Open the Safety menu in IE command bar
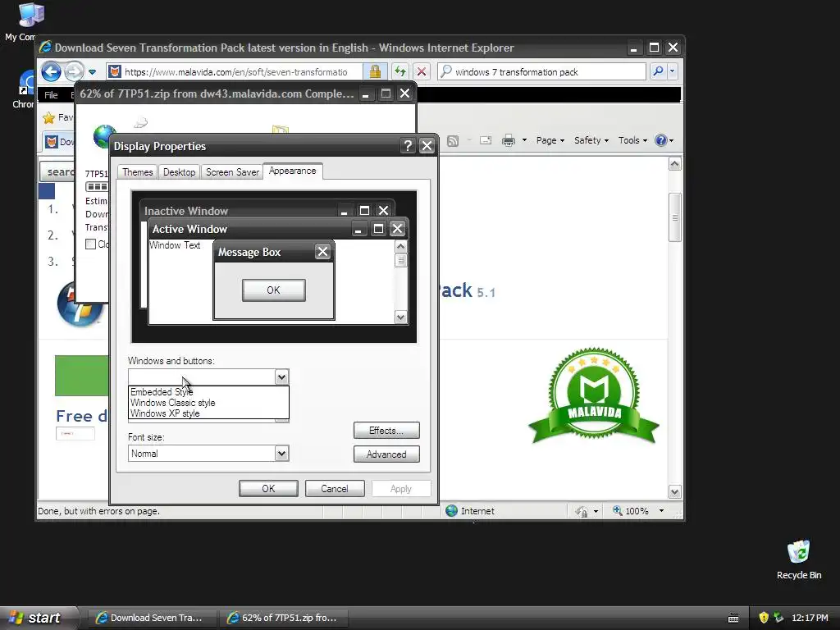Viewport: 840px width, 630px height. [591, 140]
